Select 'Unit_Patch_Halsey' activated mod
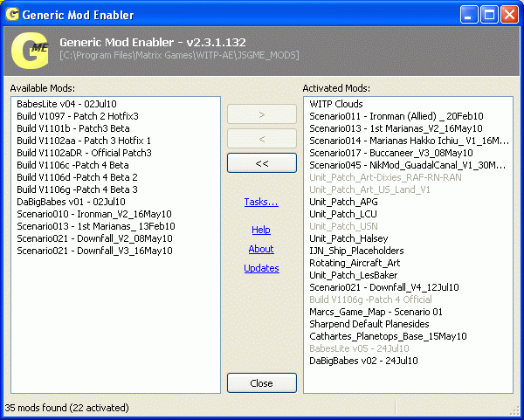 click(348, 238)
